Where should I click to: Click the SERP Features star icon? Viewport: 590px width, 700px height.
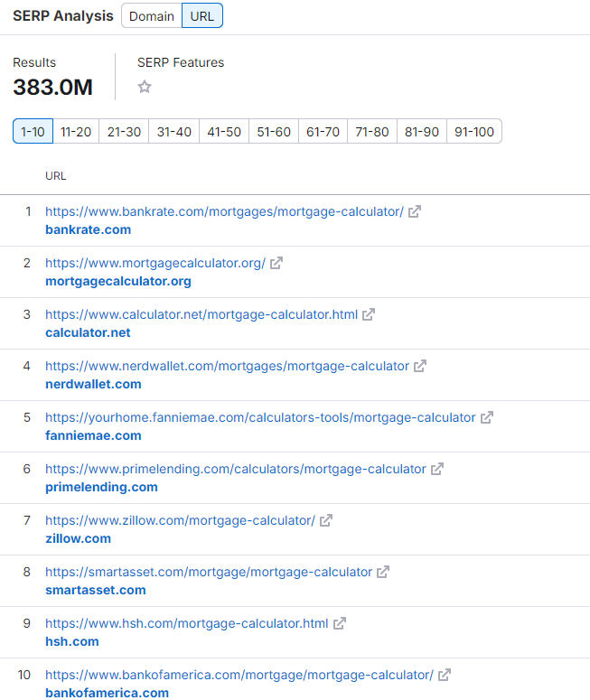coord(145,87)
